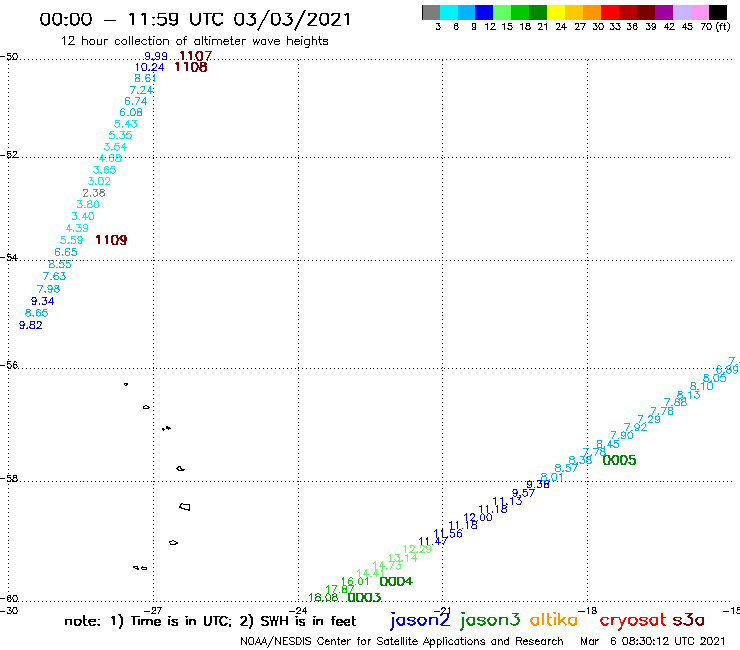740x650 pixels.
Task: Click the pink legend color swatch
Action: coord(700,12)
